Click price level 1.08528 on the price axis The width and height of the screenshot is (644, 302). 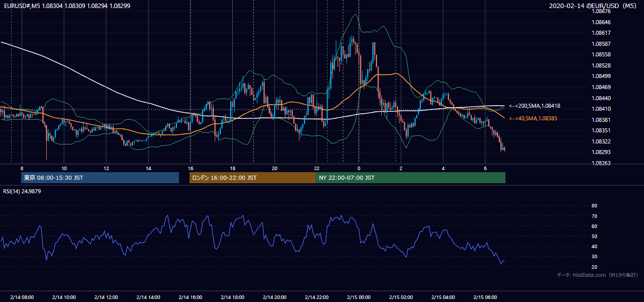pos(601,65)
